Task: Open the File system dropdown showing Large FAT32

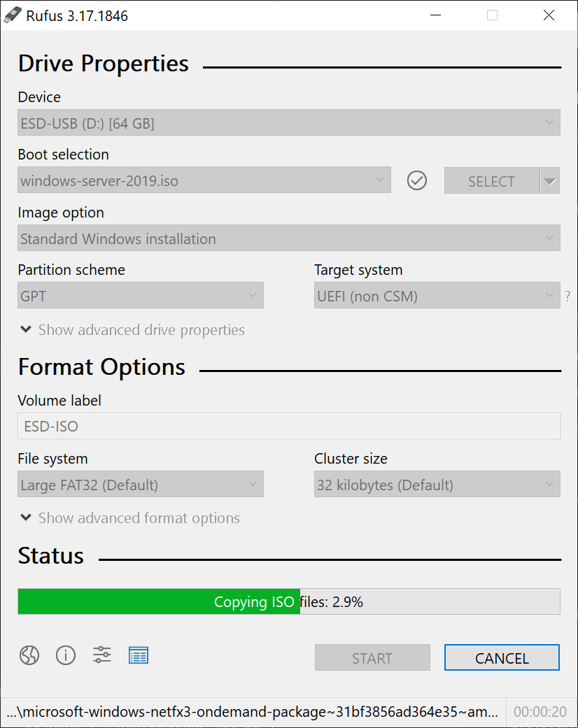Action: coord(141,485)
